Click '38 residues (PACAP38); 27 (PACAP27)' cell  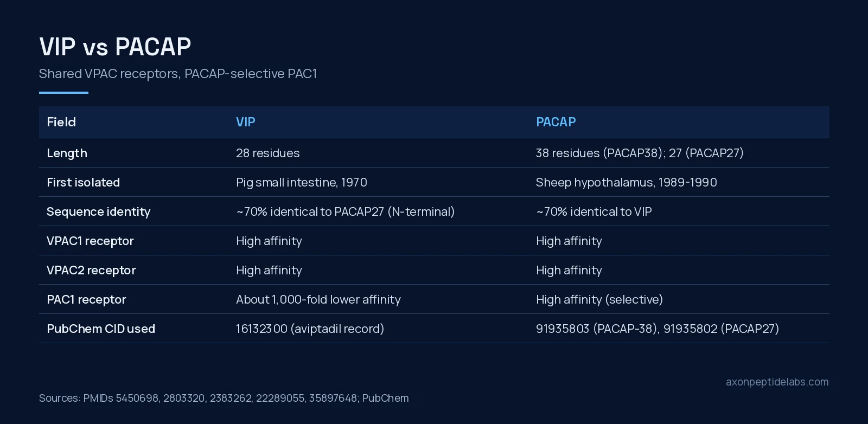[640, 153]
